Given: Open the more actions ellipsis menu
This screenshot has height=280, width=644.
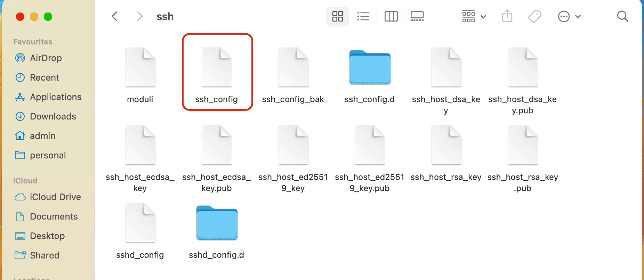Looking at the screenshot, I should click(564, 16).
